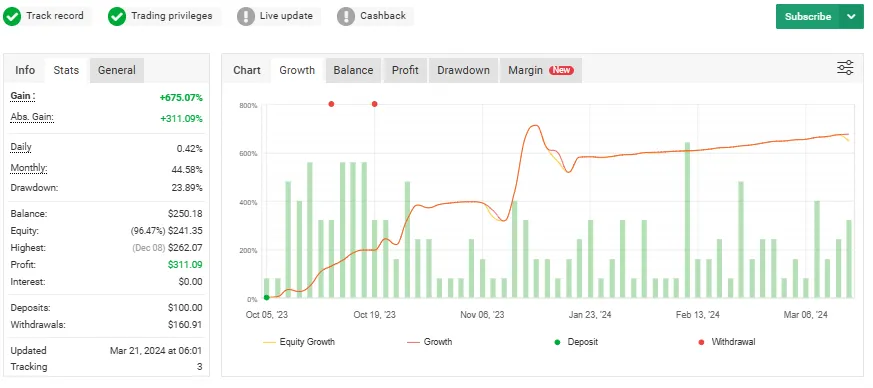Viewport: 873px width, 388px height.
Task: Toggle Equity Growth series in legend
Action: (x=299, y=342)
